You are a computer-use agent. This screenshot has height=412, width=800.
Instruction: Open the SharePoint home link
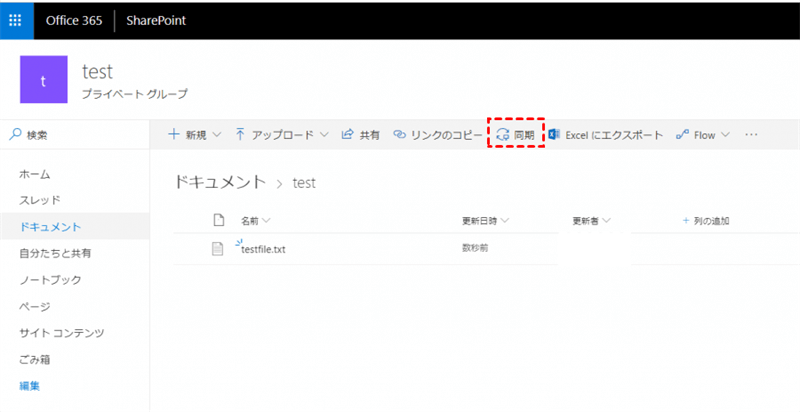(156, 21)
